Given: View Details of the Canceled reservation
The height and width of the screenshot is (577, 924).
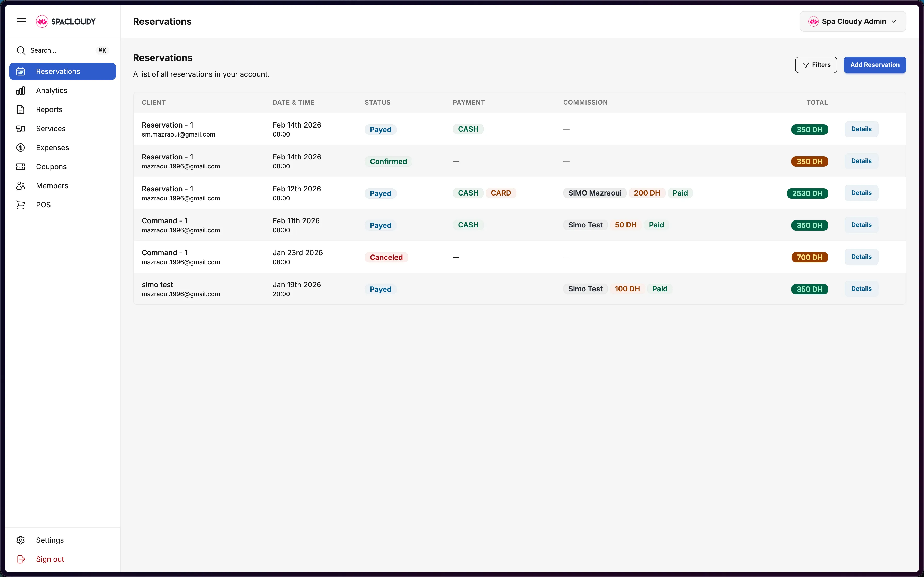Looking at the screenshot, I should click(x=861, y=257).
